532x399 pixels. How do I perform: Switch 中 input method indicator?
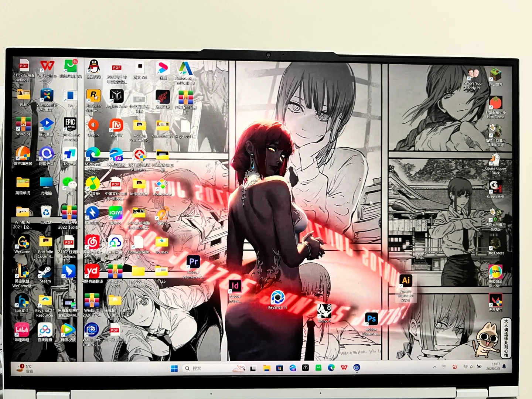[x=444, y=367]
